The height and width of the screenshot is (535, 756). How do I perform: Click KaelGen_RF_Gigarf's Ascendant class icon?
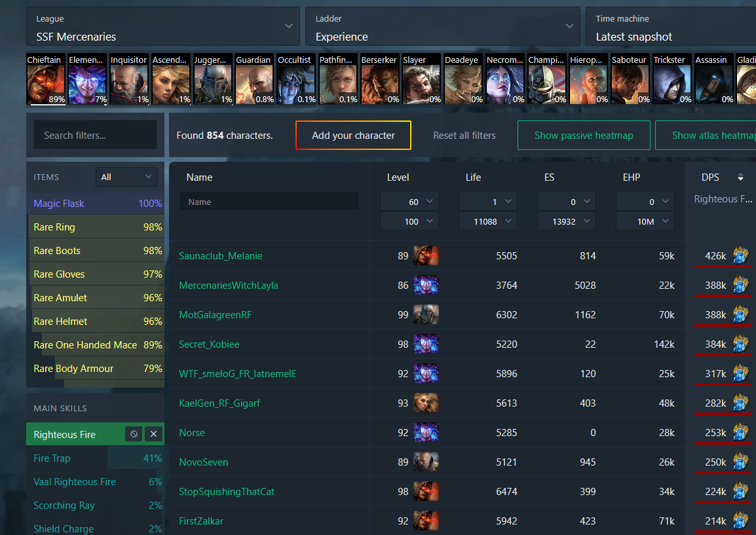pos(426,403)
